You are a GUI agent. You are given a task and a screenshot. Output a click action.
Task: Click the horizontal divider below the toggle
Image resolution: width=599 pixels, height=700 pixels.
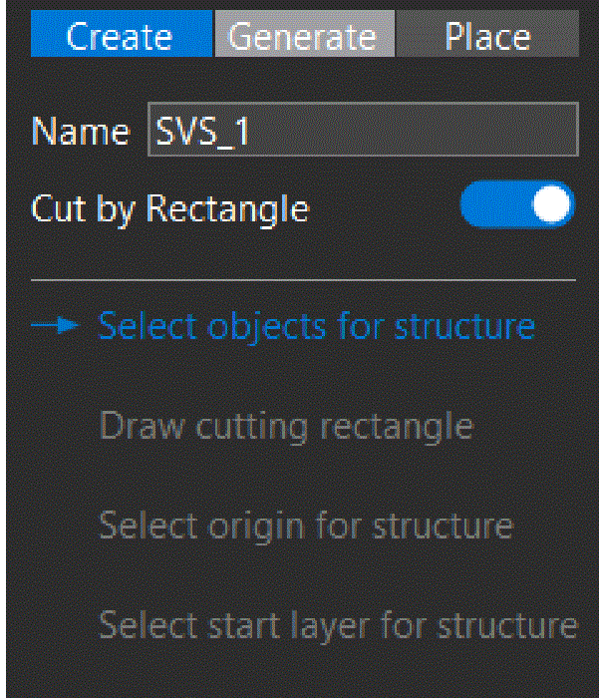coord(304,280)
